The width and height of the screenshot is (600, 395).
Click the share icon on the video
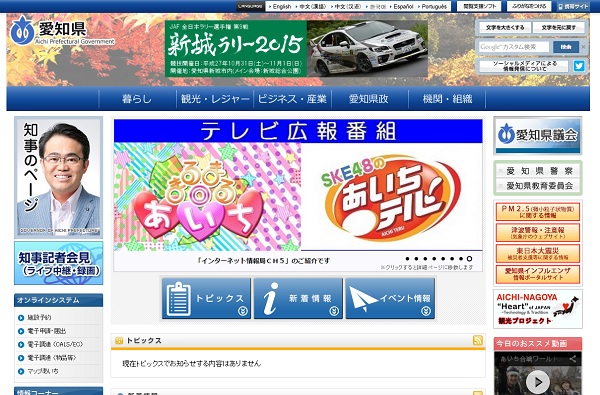(x=573, y=359)
